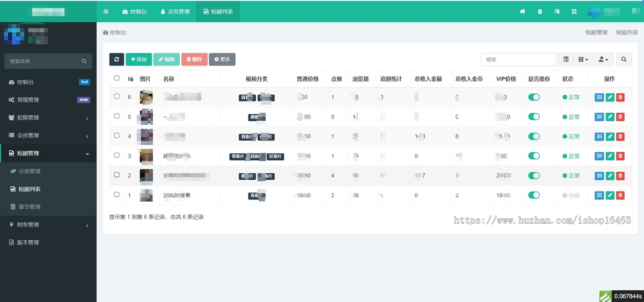Select 短剧列表 in sidebar
This screenshot has width=644, height=302.
click(x=48, y=189)
